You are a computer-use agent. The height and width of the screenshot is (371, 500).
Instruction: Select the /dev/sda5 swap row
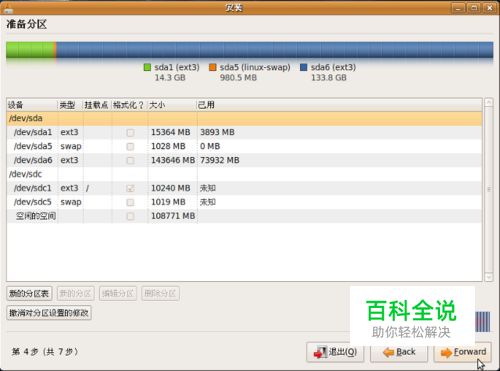244,146
